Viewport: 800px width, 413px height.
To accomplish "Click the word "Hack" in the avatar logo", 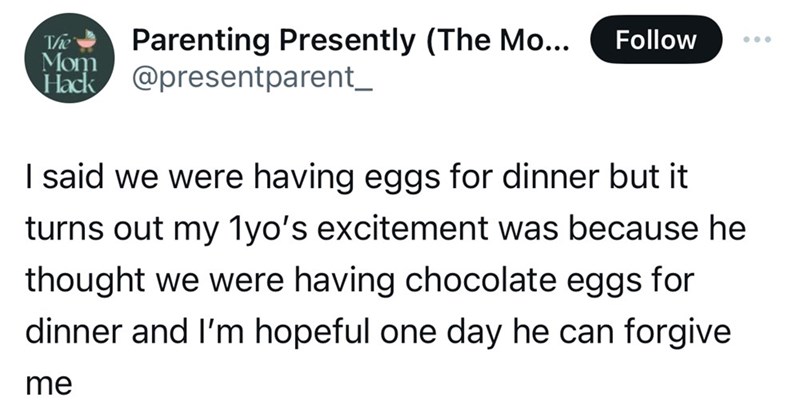I will (x=69, y=84).
